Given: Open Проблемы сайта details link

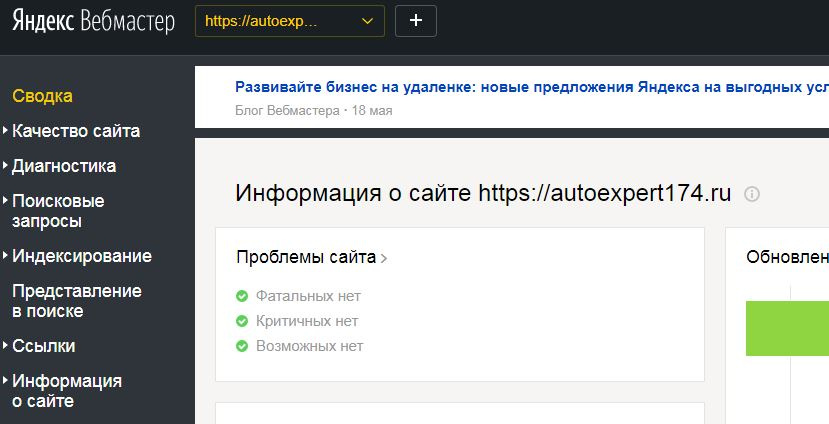Looking at the screenshot, I should 311,257.
